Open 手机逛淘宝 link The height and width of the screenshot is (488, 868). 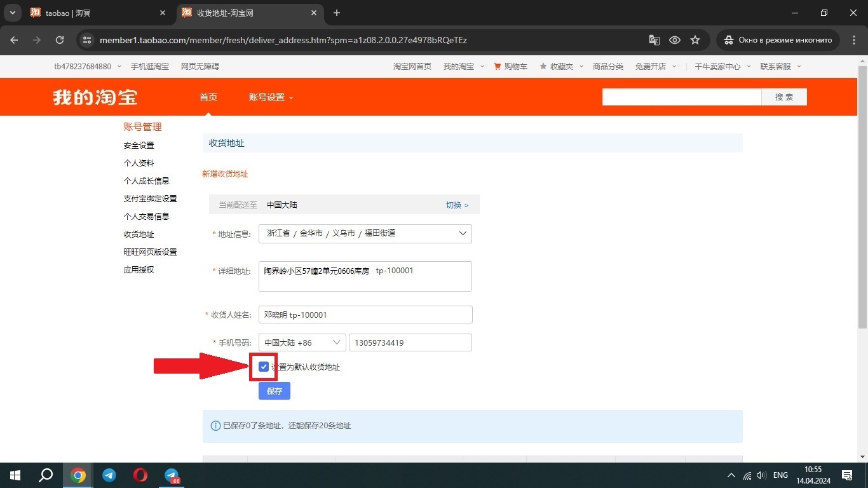point(150,66)
